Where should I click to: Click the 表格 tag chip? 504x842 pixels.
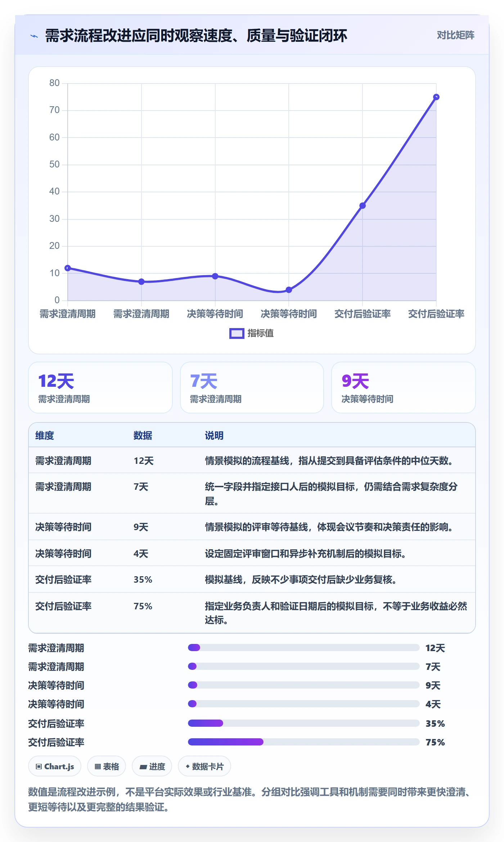point(107,766)
